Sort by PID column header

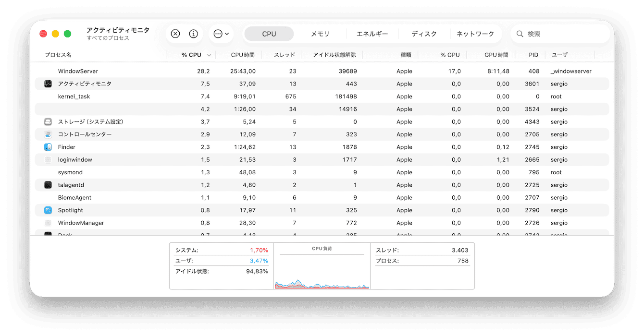point(533,55)
